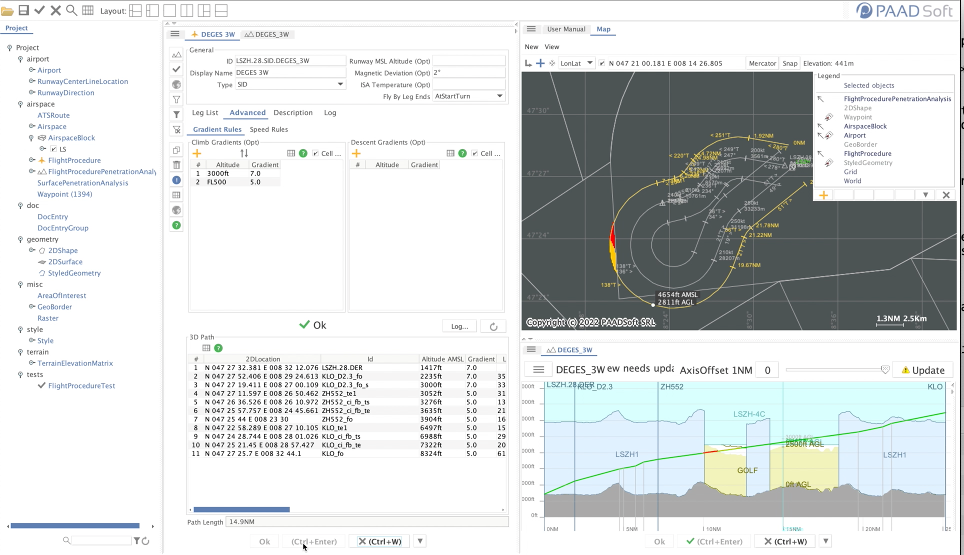Click the X discard icon in top toolbar

tap(55, 10)
